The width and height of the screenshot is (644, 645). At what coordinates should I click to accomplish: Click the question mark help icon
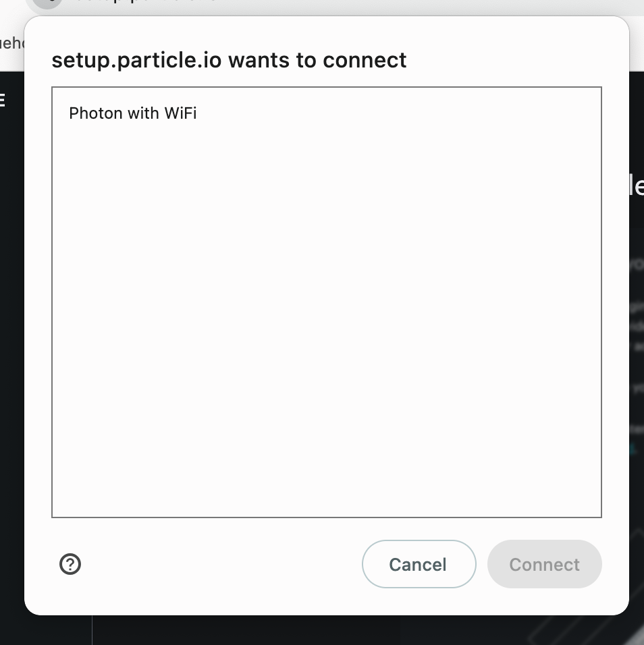(x=70, y=564)
